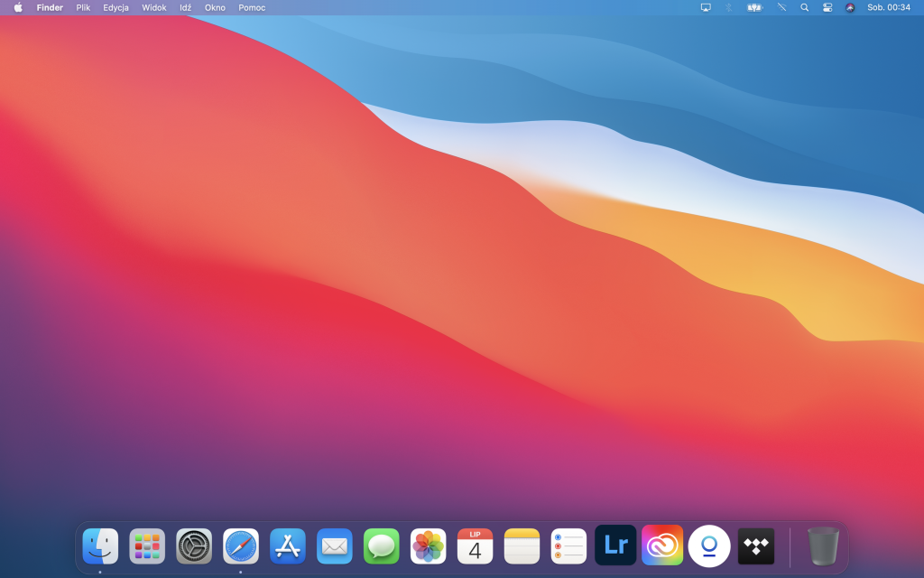
Task: Open the Messages app
Action: [x=381, y=546]
